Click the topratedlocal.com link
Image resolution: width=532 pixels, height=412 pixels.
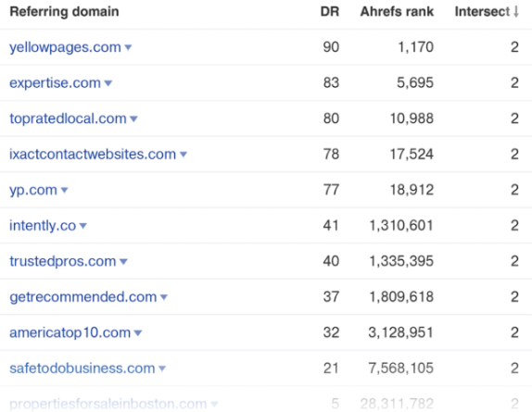click(x=68, y=119)
